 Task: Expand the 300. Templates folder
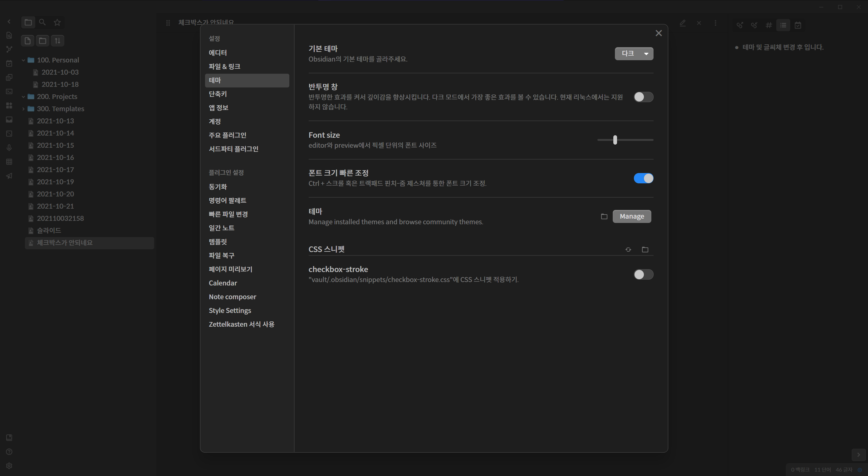point(24,109)
